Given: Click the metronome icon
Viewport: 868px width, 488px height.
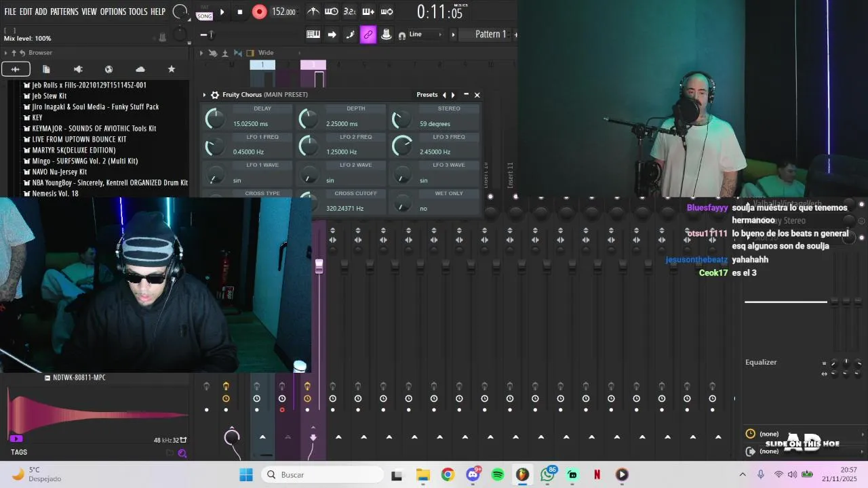Looking at the screenshot, I should (313, 12).
